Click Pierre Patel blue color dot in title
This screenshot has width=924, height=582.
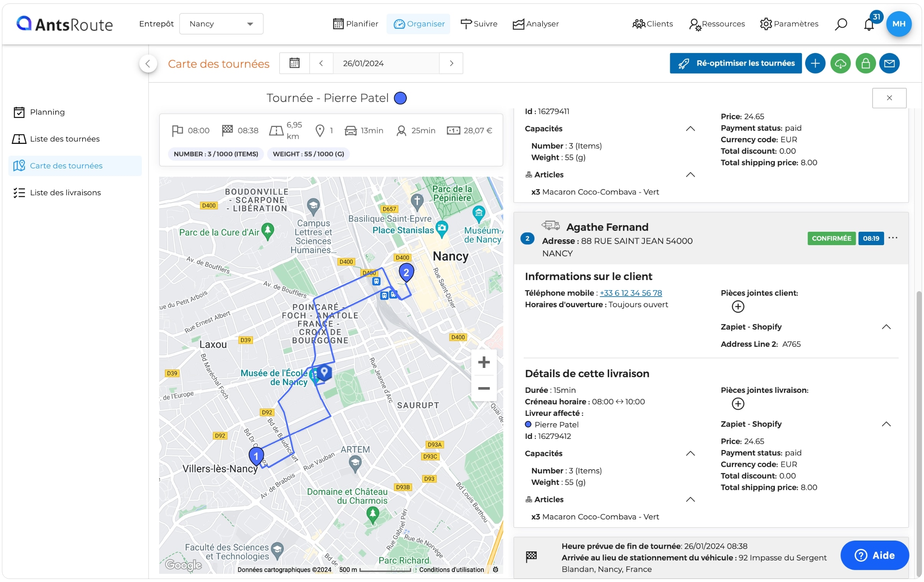pyautogui.click(x=401, y=98)
